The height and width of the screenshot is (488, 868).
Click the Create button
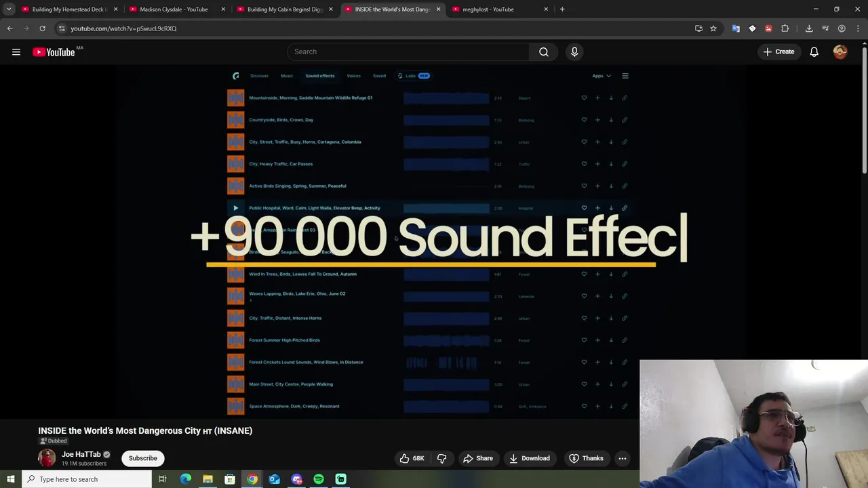pyautogui.click(x=779, y=52)
